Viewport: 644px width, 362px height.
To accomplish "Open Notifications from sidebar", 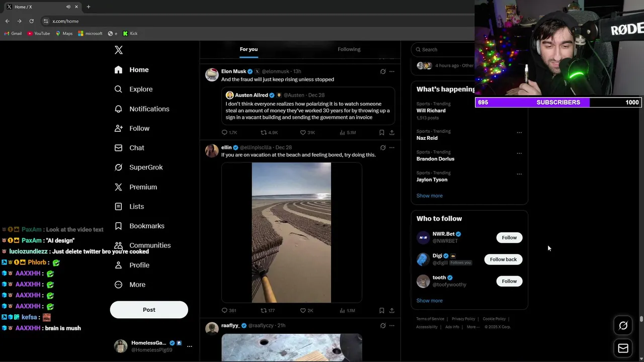I will point(142,109).
